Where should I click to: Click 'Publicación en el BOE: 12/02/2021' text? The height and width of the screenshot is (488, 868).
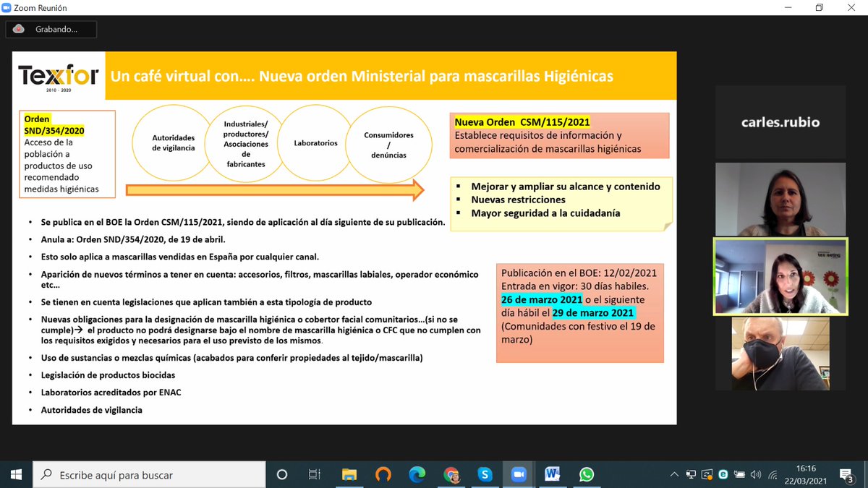point(579,274)
